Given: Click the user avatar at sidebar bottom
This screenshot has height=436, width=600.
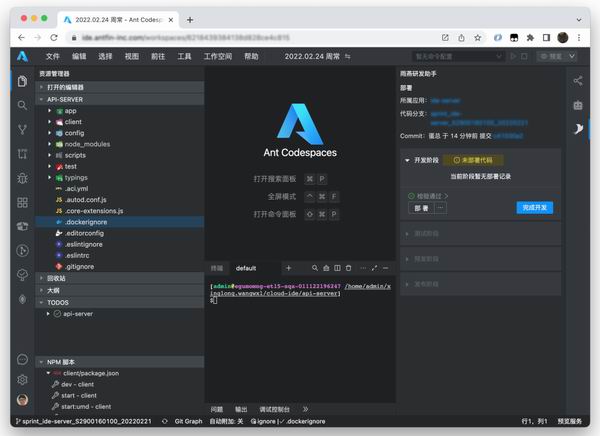Looking at the screenshot, I should tap(22, 400).
